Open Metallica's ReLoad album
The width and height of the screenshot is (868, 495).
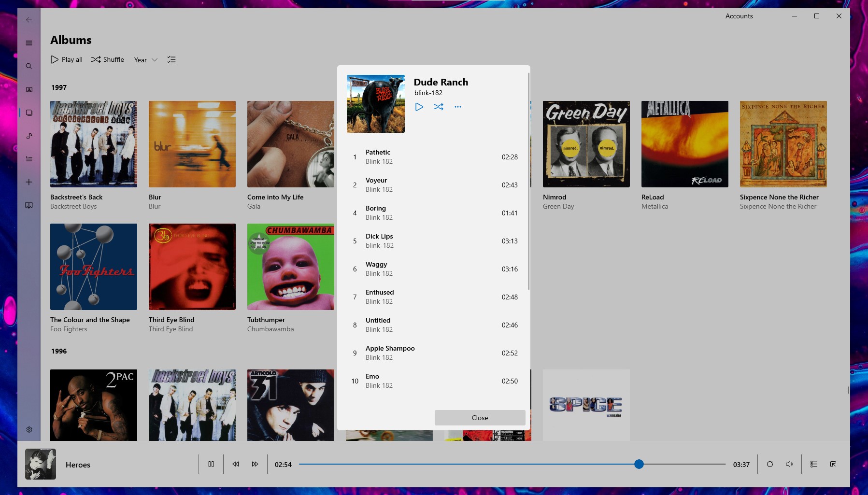pos(685,144)
